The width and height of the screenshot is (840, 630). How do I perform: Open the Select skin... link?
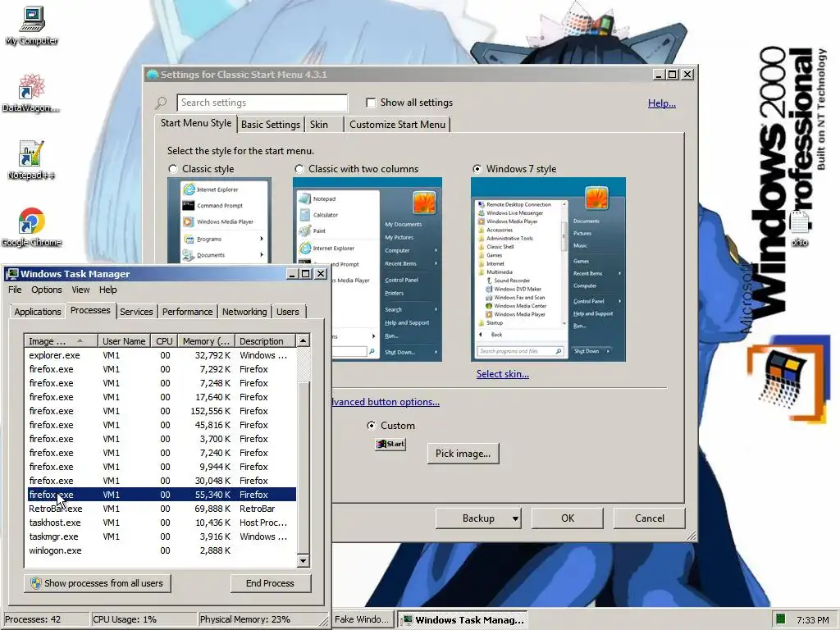[x=503, y=374]
